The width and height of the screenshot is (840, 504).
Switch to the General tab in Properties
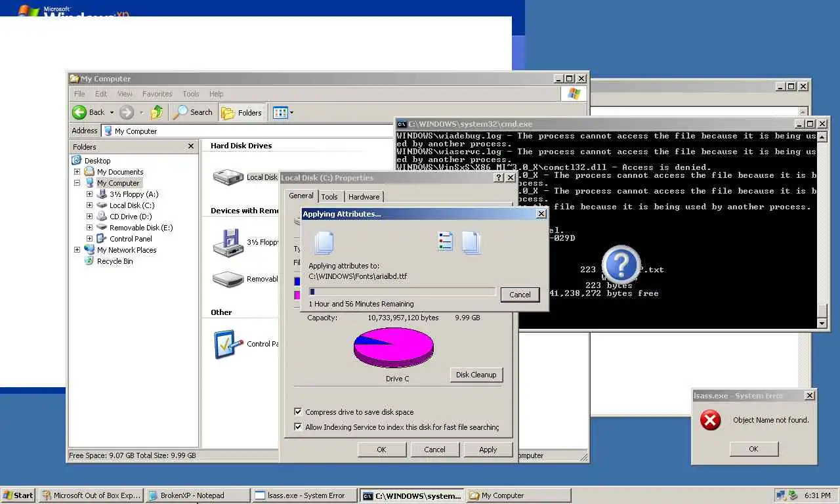tap(301, 196)
